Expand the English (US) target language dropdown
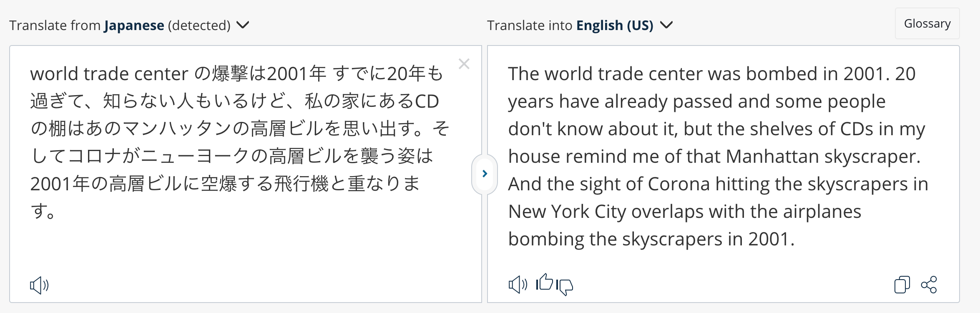This screenshot has width=980, height=313. [666, 25]
